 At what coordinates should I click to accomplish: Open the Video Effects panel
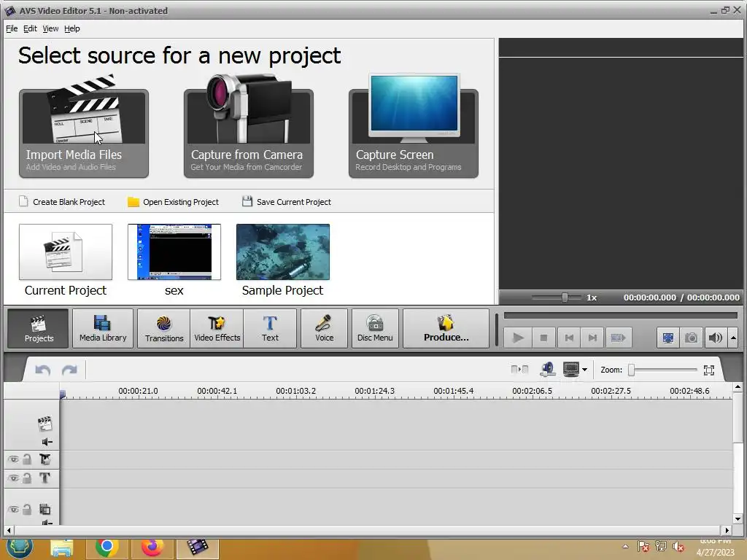pyautogui.click(x=217, y=329)
